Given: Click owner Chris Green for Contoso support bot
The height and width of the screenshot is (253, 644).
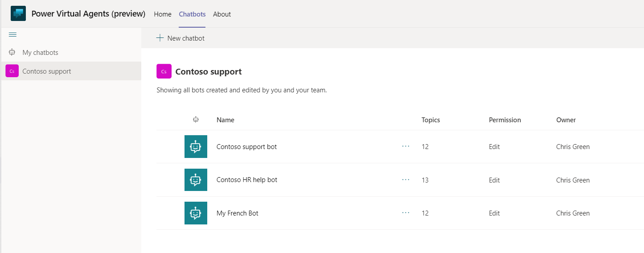Looking at the screenshot, I should click(x=573, y=147).
